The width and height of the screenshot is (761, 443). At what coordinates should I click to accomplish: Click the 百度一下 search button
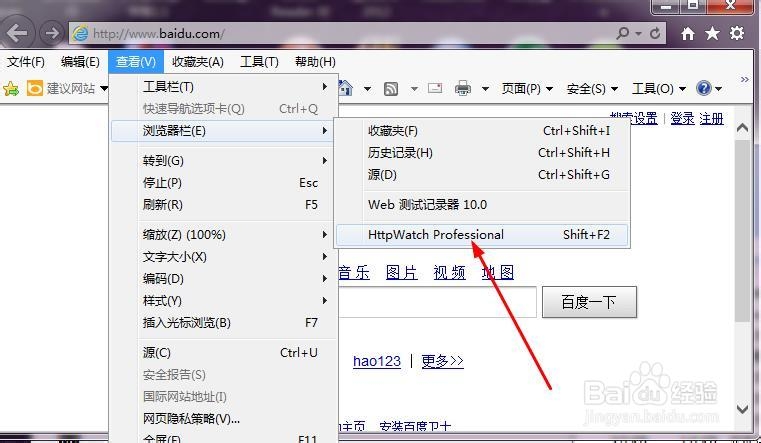pyautogui.click(x=589, y=302)
